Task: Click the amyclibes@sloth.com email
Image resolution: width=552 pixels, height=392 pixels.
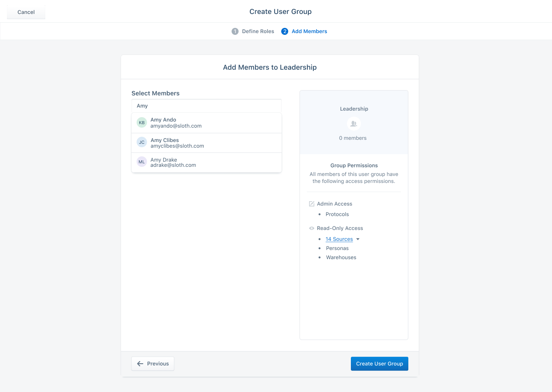Action: pos(177,146)
